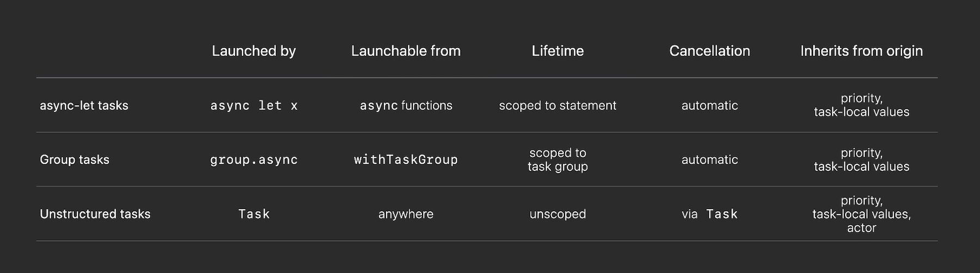Viewport: 980px width, 273px height.
Task: Select the 'scoped to task group' cell
Action: pyautogui.click(x=558, y=160)
